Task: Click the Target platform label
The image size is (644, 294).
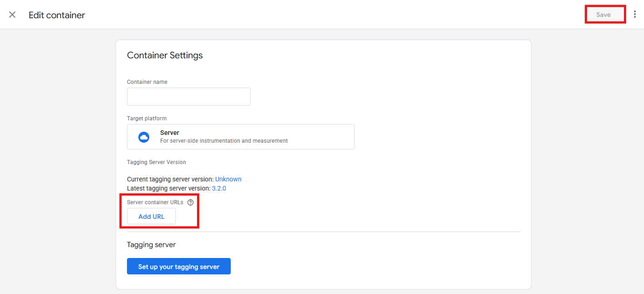Action: [147, 119]
